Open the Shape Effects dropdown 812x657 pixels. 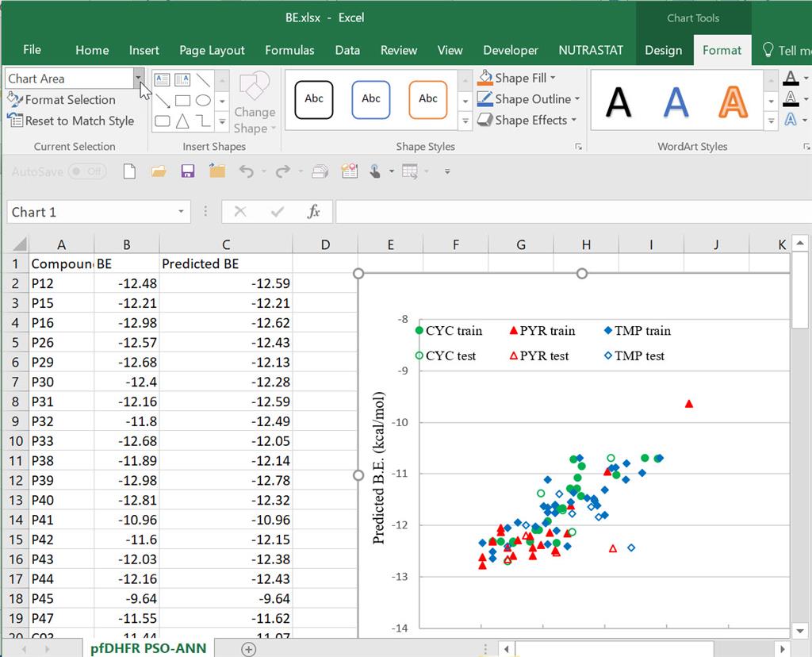point(574,121)
